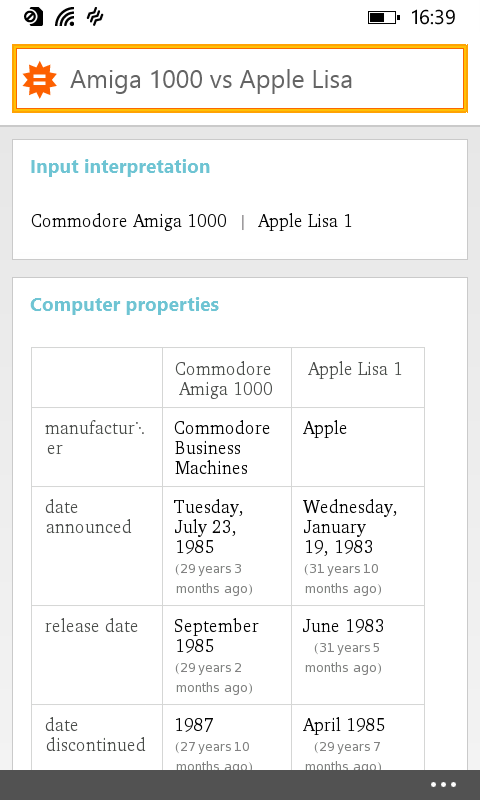Tap the April 1985 discontinued date cell
480x800 pixels.
click(358, 737)
